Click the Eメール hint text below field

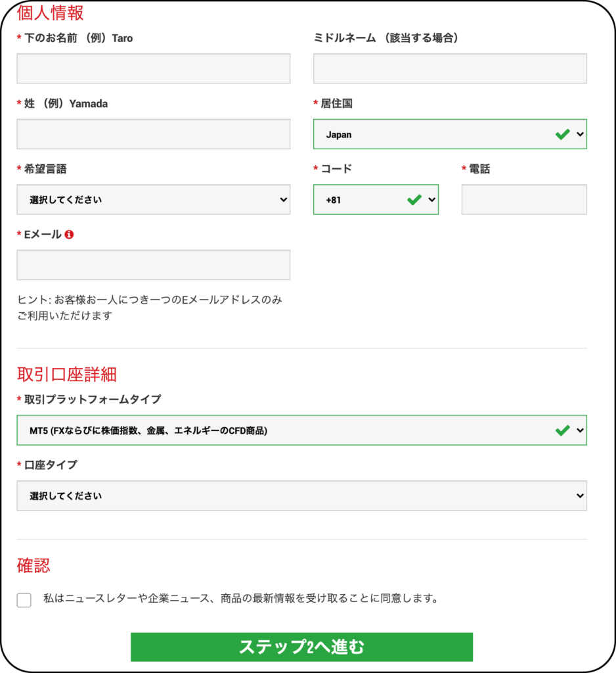tap(150, 308)
